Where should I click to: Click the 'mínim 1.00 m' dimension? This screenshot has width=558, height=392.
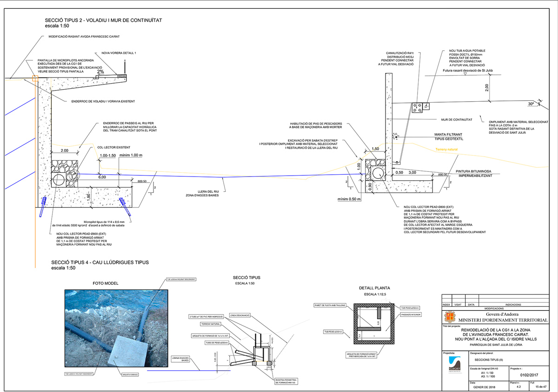tap(131, 155)
